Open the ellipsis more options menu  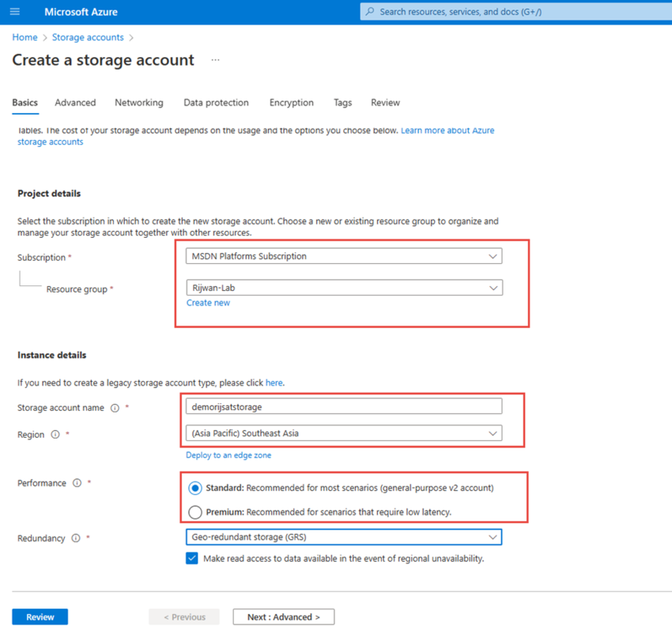tap(215, 60)
